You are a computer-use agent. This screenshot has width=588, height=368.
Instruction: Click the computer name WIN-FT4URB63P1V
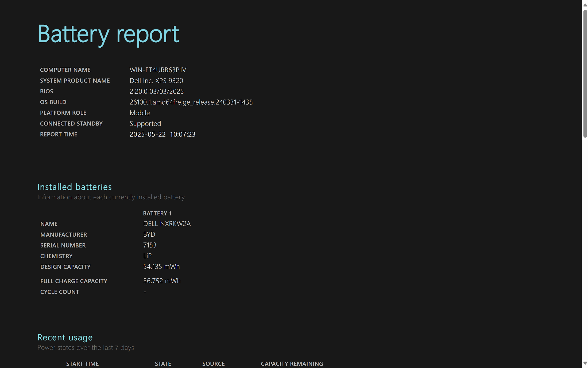coord(158,70)
